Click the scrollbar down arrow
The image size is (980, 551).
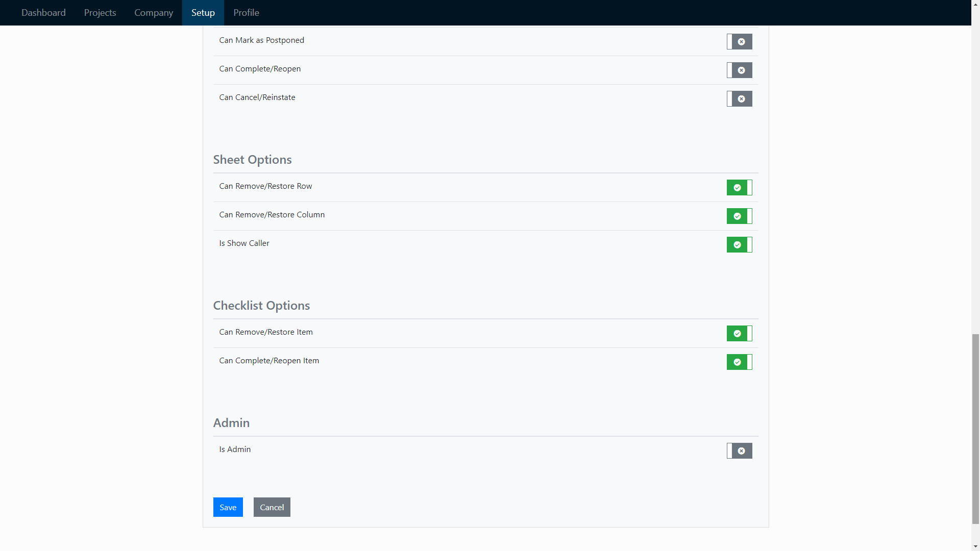coord(975,546)
